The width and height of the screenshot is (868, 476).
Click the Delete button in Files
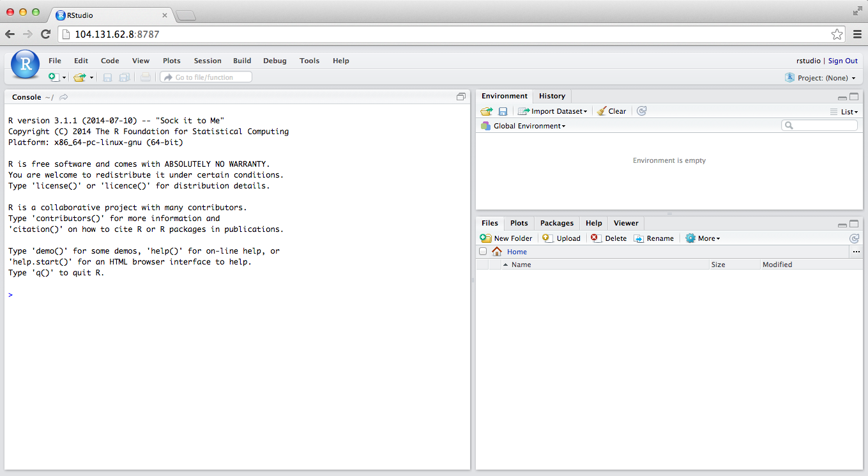click(609, 238)
